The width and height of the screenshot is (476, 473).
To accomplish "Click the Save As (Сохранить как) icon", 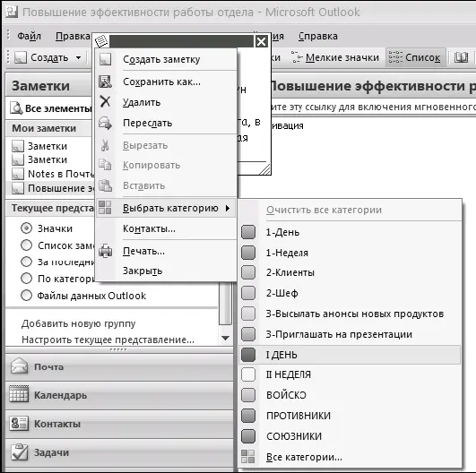I will [105, 82].
